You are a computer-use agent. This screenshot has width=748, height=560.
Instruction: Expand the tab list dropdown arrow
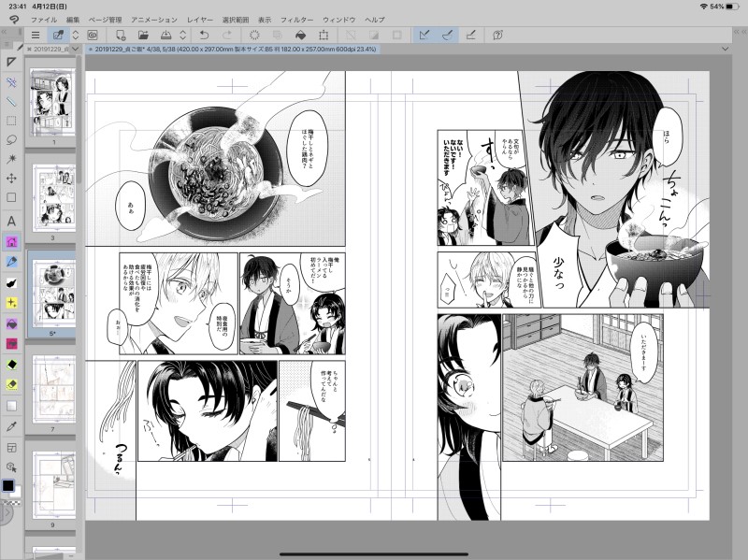[76, 50]
